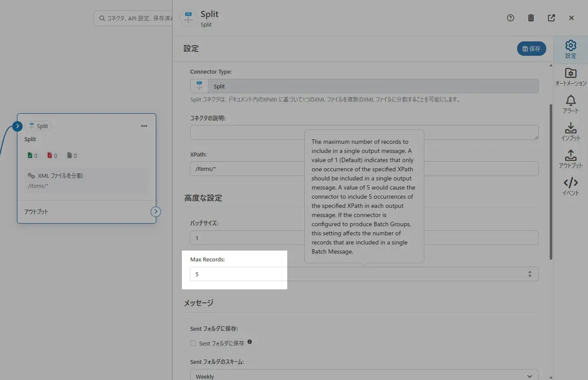Click the コネクタの説明 text area
Image resolution: width=588 pixels, height=380 pixels.
pyautogui.click(x=364, y=132)
